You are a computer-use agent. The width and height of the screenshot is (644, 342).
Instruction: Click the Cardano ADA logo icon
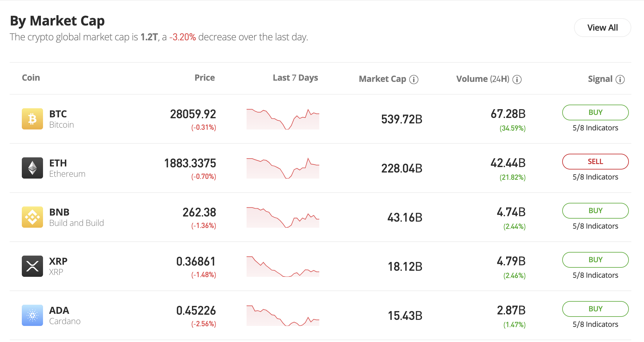coord(32,315)
